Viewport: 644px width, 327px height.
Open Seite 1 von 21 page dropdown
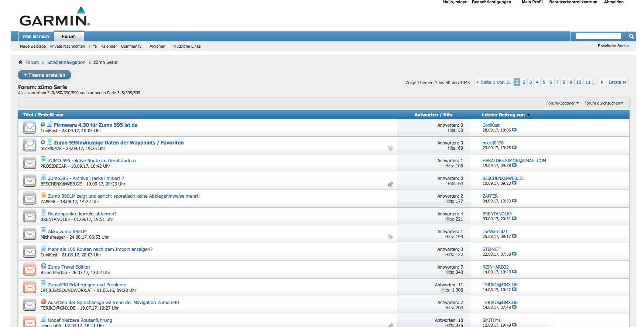[x=493, y=82]
